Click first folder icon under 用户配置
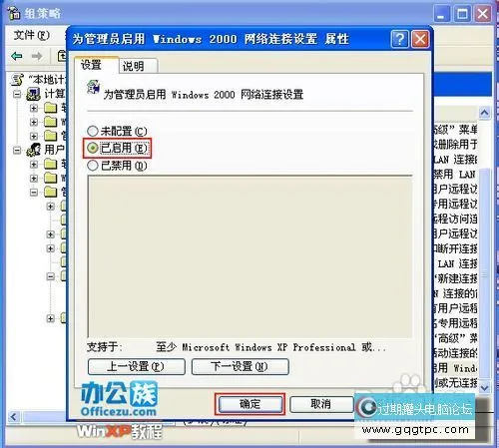This screenshot has width=499, height=448. tap(51, 164)
